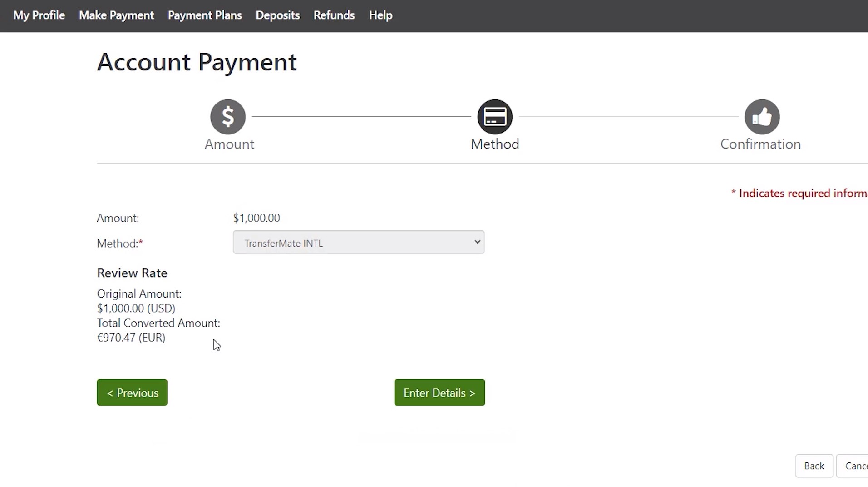Open the TransferMate INTL method dropdown

(x=358, y=243)
